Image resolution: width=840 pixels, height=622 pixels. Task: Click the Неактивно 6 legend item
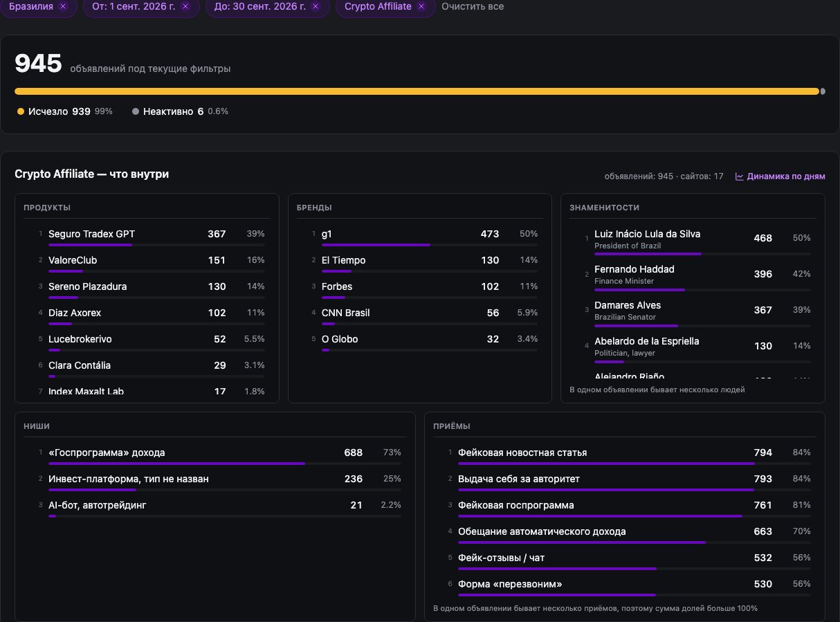[x=180, y=111]
